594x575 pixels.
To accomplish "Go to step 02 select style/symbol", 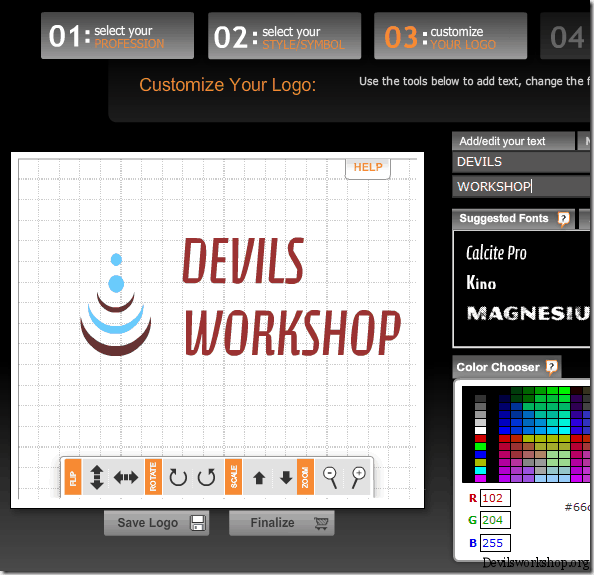I will click(x=284, y=36).
